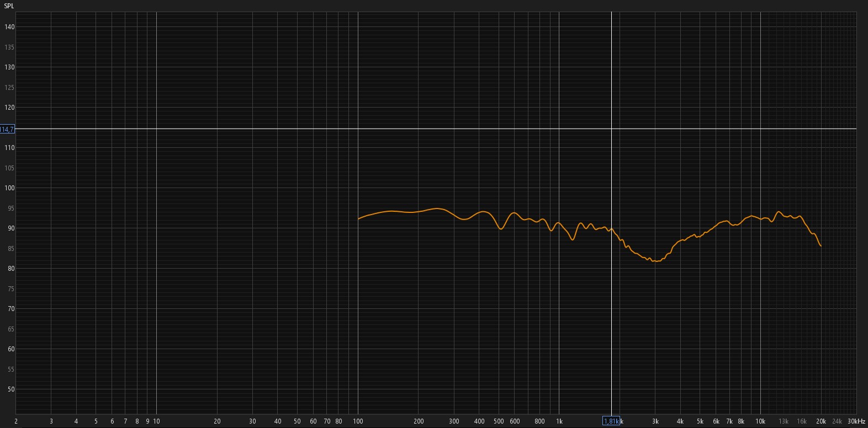Click the 16k label on the frequency axis
Viewport: 868px width, 428px height.
tap(801, 421)
